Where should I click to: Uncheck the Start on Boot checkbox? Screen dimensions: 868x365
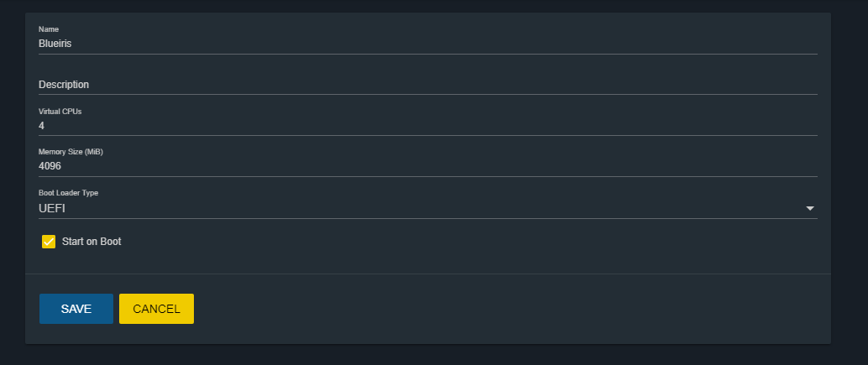pos(49,242)
